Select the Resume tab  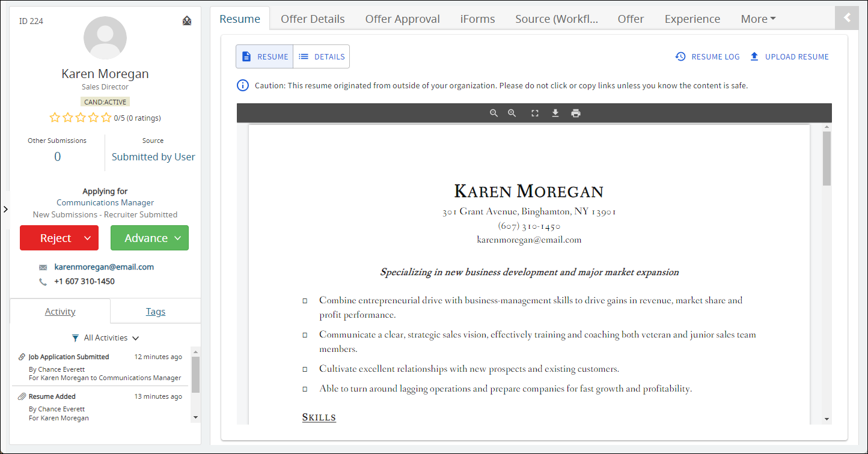pyautogui.click(x=240, y=19)
